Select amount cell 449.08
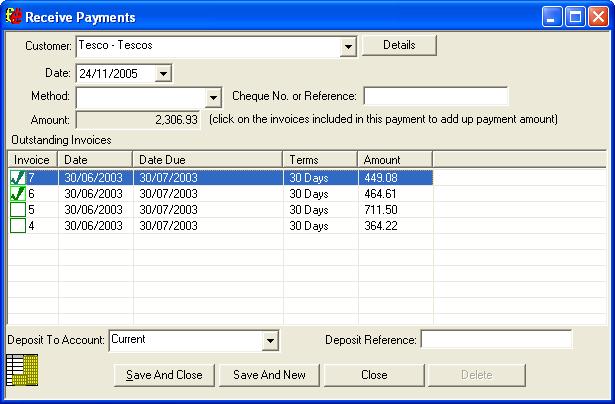The width and height of the screenshot is (615, 404). tap(396, 178)
